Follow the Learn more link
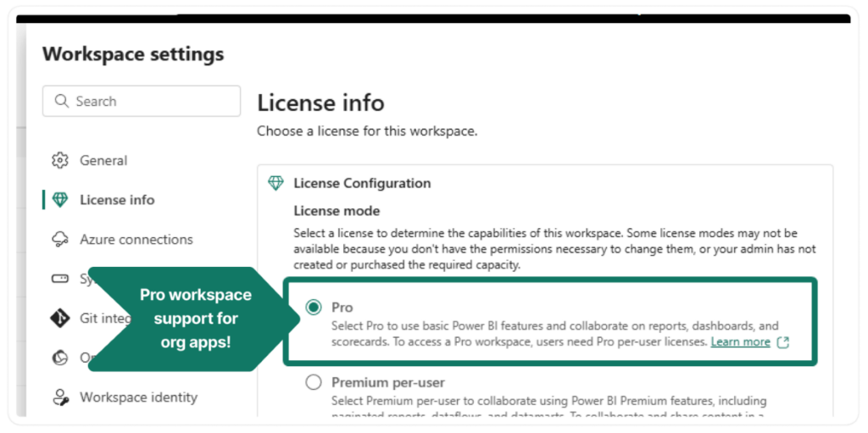Screen dimensions: 868x433 tap(740, 342)
